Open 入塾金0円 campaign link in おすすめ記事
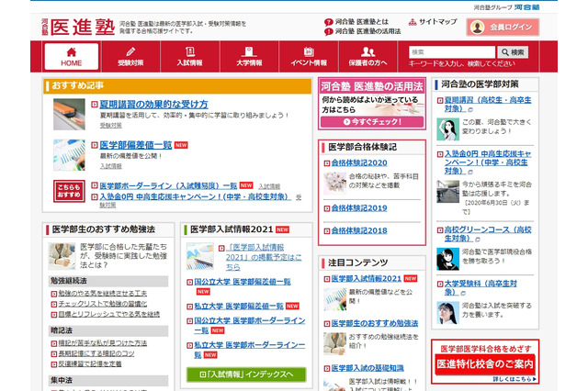 195,196
